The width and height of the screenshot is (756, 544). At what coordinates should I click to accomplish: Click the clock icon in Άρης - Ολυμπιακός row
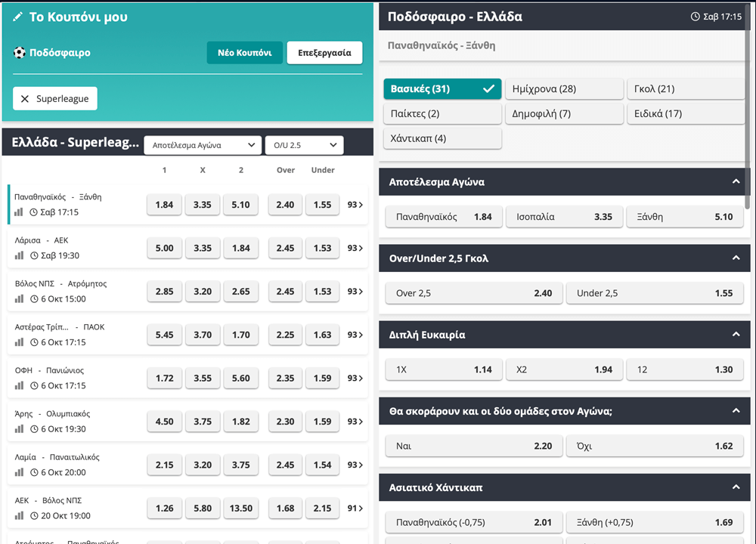tap(34, 429)
